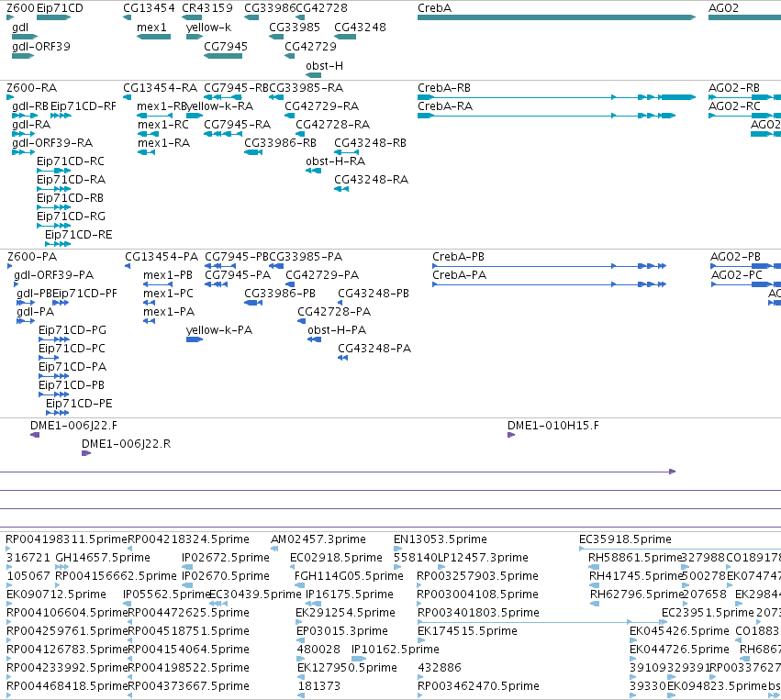Viewport: 781px width, 700px height.
Task: Select the Eip71CD-PG protein label
Action: pos(73,330)
